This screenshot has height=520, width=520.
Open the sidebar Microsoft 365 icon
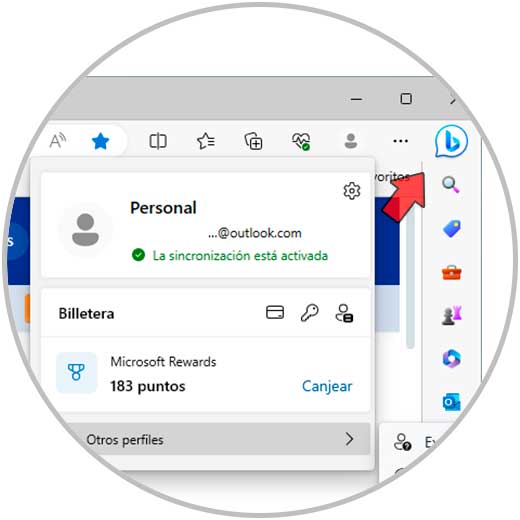[452, 359]
